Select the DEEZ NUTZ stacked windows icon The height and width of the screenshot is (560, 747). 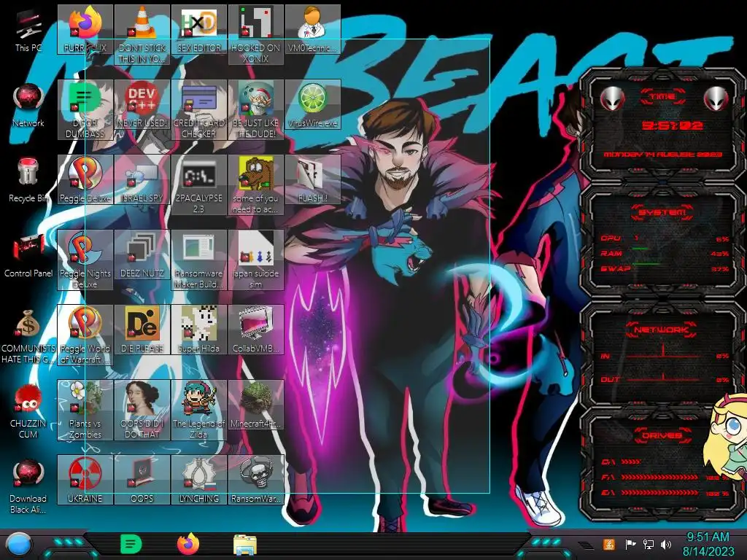coord(142,254)
